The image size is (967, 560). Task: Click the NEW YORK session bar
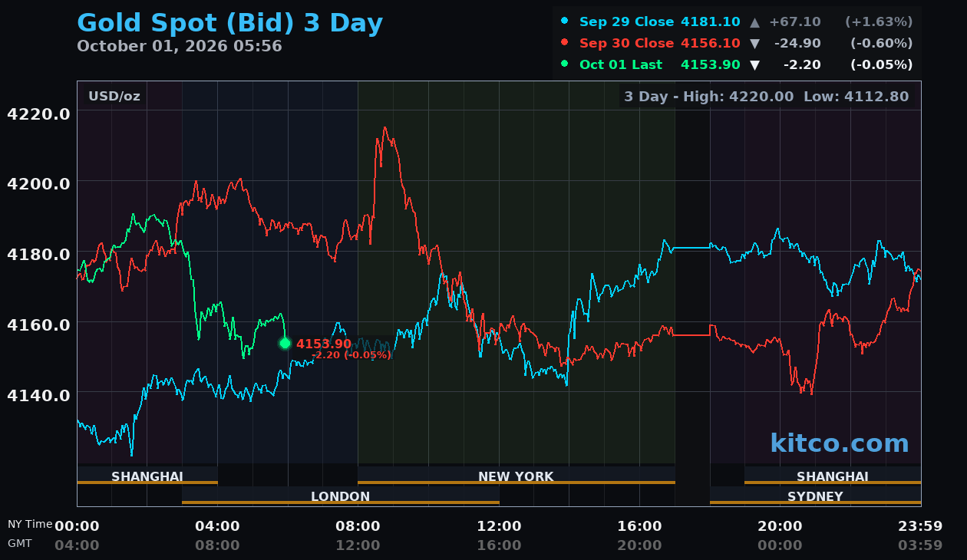pos(517,476)
